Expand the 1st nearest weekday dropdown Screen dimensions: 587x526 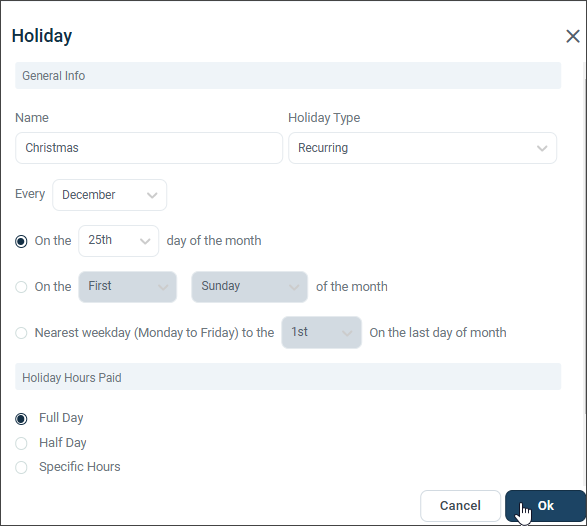[321, 332]
